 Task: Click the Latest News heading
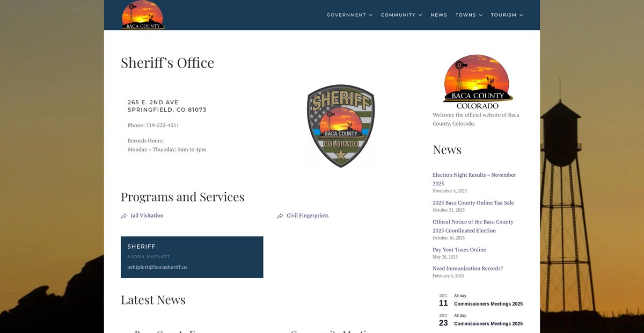pos(153,300)
